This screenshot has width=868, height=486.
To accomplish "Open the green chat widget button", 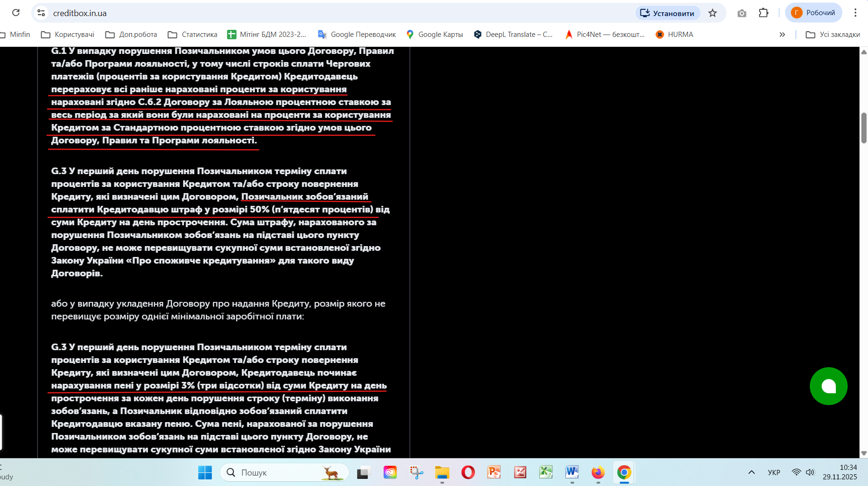I will [829, 386].
